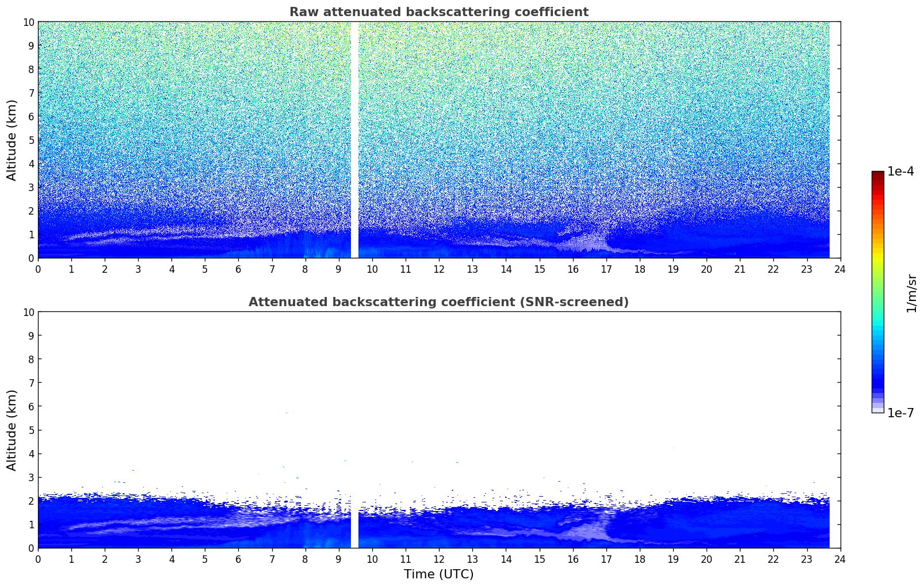Click the '7' altitude tick of the SNR-screened plot
The height and width of the screenshot is (587, 924).
(x=32, y=383)
